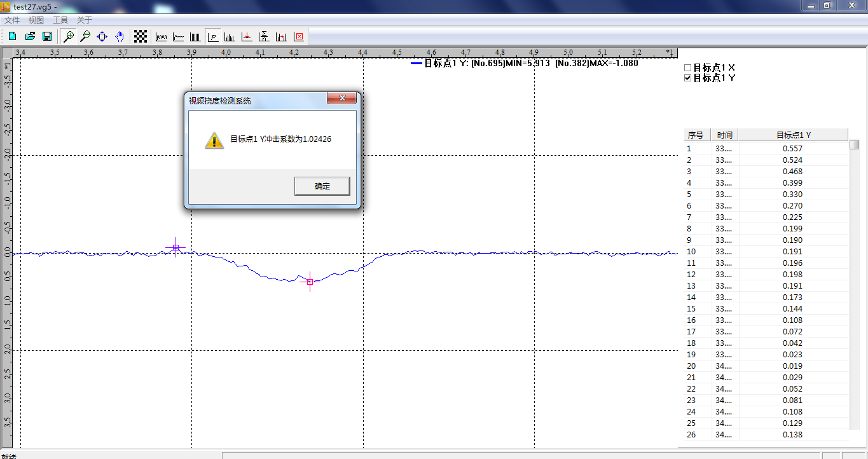Select table value 0.023 in row 19
The width and height of the screenshot is (868, 459).
(x=792, y=355)
